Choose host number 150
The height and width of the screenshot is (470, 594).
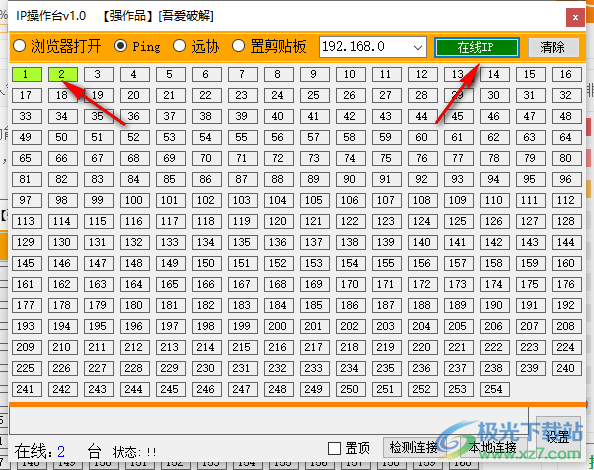coord(206,263)
